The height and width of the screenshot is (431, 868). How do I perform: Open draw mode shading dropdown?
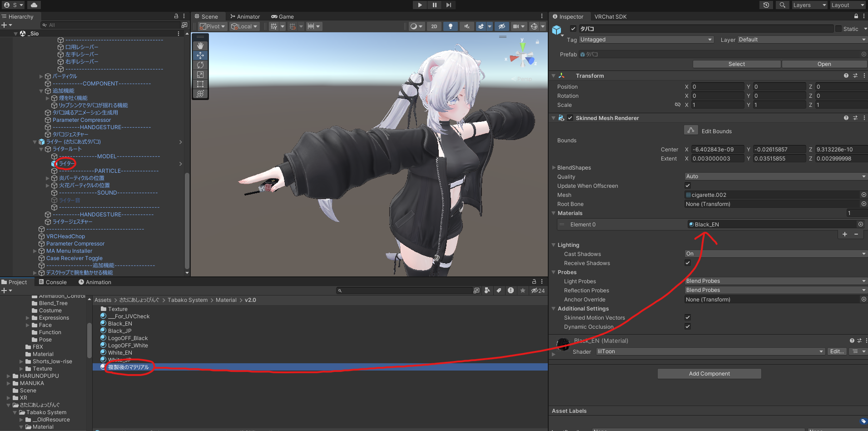click(x=417, y=26)
